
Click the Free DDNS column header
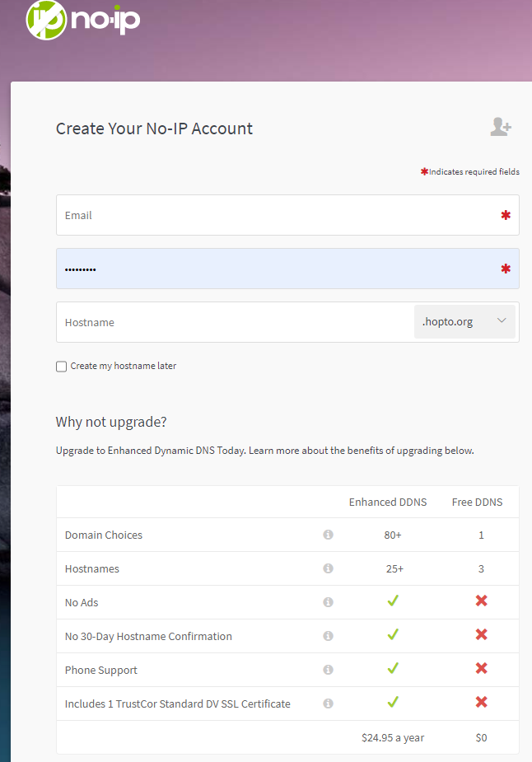(x=477, y=502)
